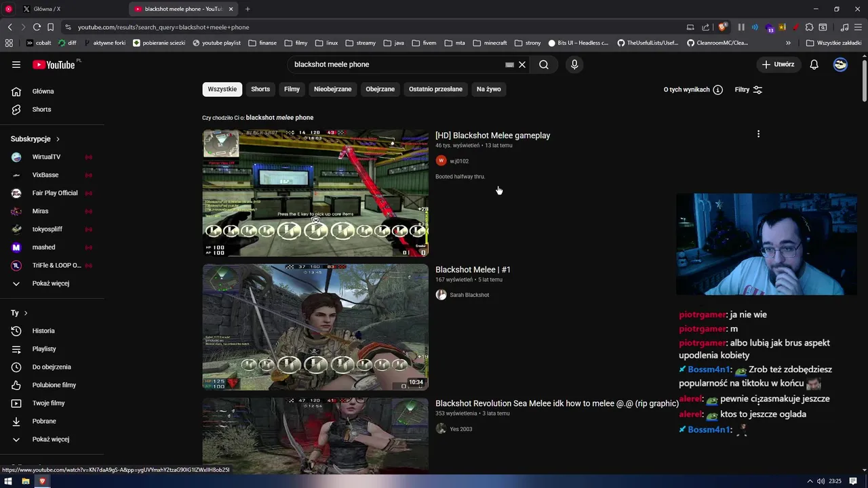Open Blackshot Melee #1 video thumbnail
This screenshot has height=488, width=868.
[x=315, y=327]
